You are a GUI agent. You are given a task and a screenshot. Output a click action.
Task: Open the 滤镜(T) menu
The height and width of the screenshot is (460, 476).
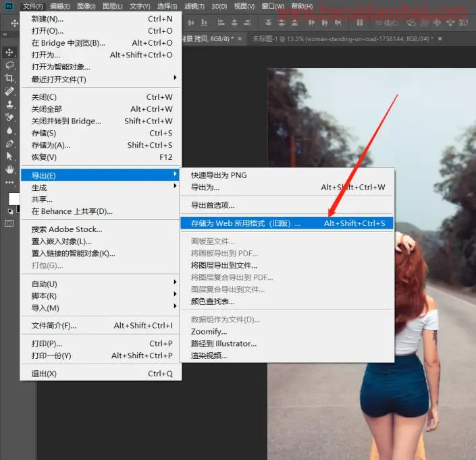coord(194,6)
